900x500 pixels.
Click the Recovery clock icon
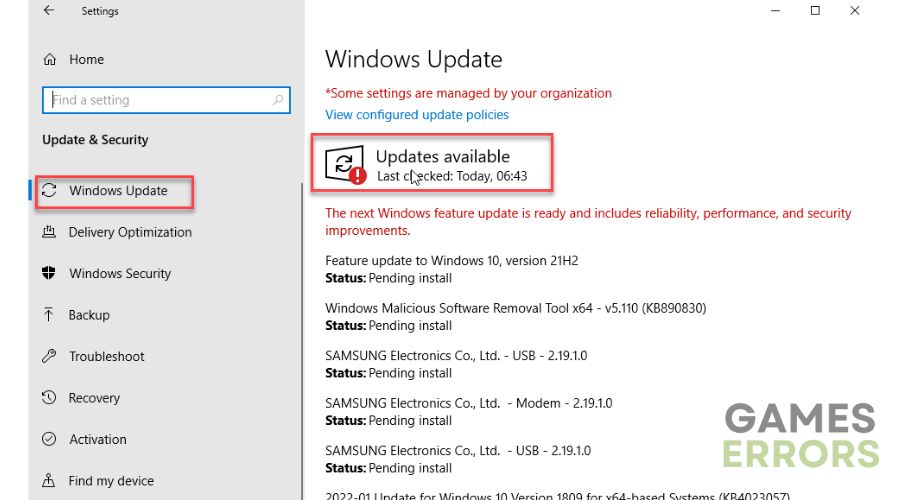pyautogui.click(x=49, y=397)
